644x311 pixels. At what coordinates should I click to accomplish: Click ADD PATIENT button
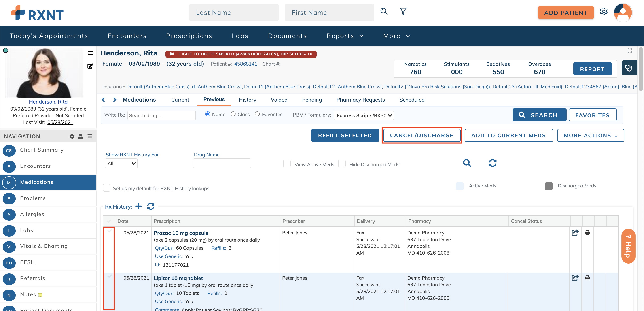point(566,13)
